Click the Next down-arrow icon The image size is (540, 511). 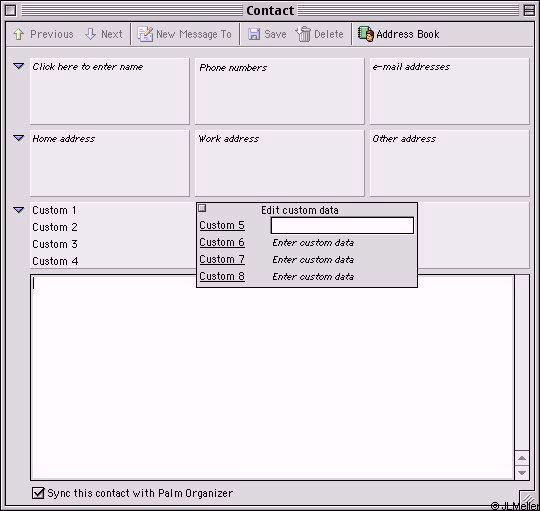pyautogui.click(x=91, y=34)
